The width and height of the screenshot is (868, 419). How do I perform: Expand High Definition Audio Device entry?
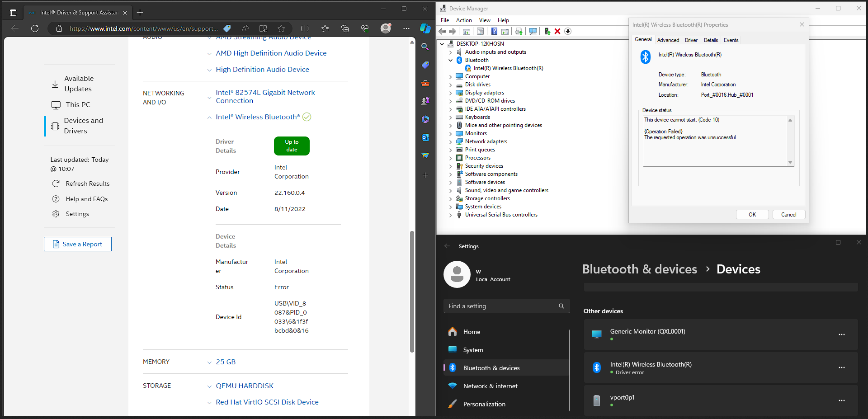pos(209,70)
